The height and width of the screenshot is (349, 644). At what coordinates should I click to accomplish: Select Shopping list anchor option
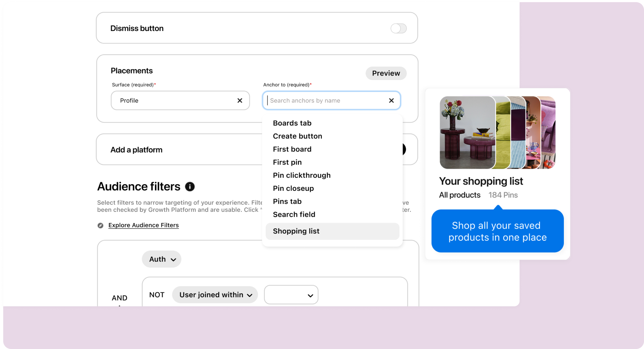click(x=296, y=231)
